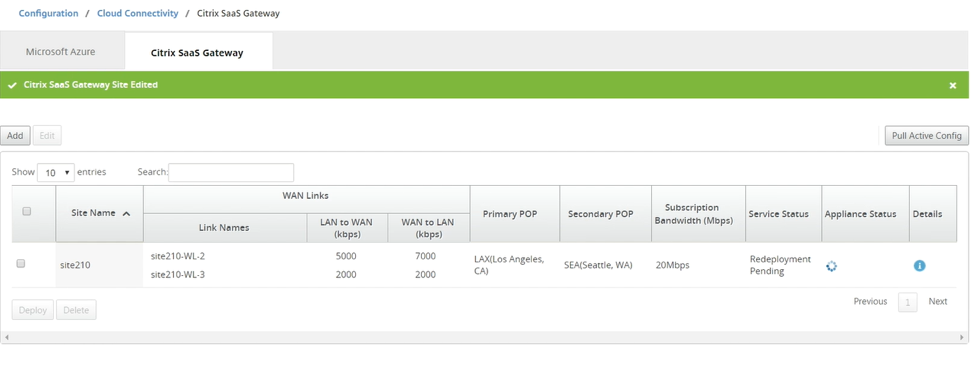This screenshot has height=385, width=974.
Task: Click the Primary POP column header
Action: click(x=514, y=214)
